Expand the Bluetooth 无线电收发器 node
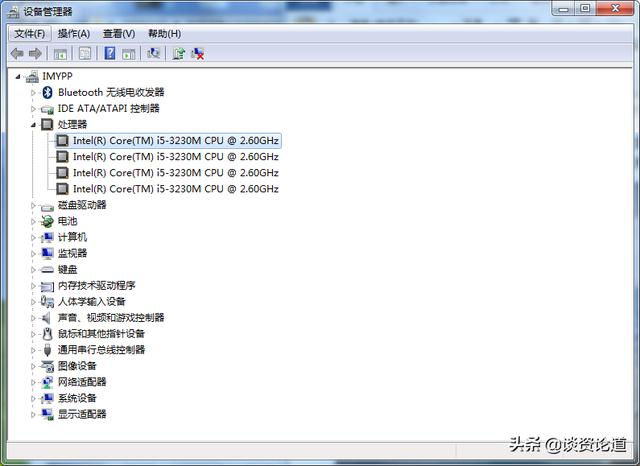The height and width of the screenshot is (466, 640). coord(33,93)
